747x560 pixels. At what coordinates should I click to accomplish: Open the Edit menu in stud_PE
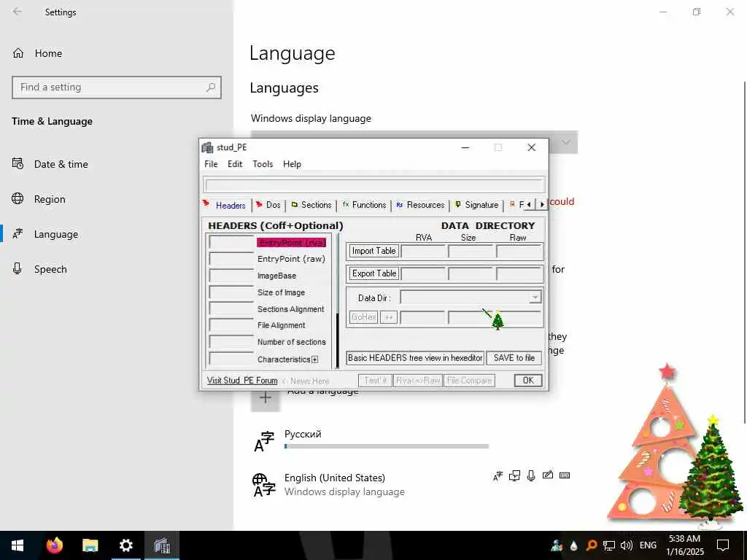(x=235, y=164)
